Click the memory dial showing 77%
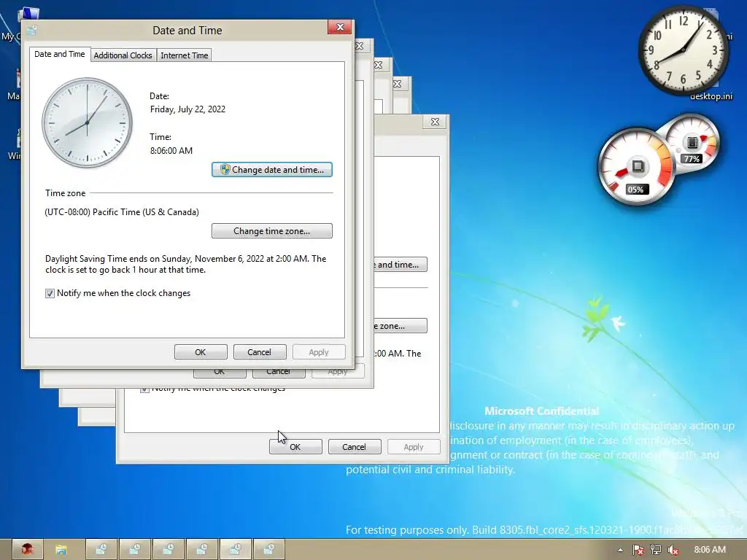This screenshot has width=747, height=560. click(692, 142)
